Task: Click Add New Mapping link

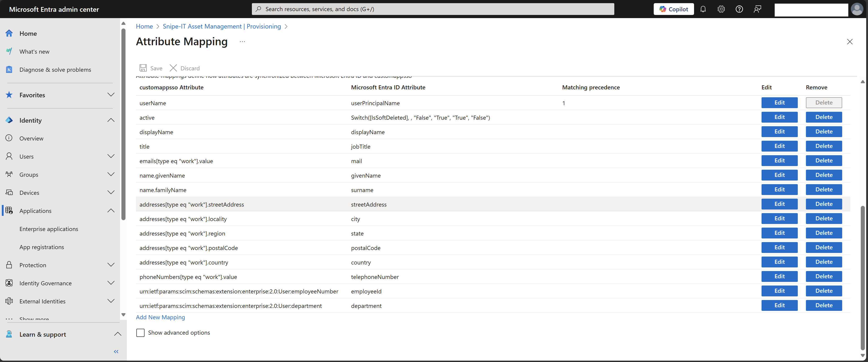Action: pyautogui.click(x=160, y=317)
